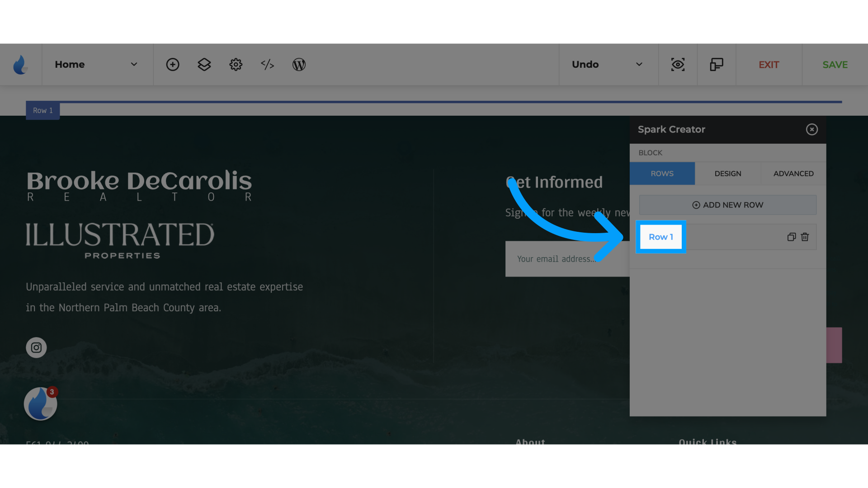Open the flame chat widget with badge
This screenshot has width=868, height=488.
click(x=41, y=404)
